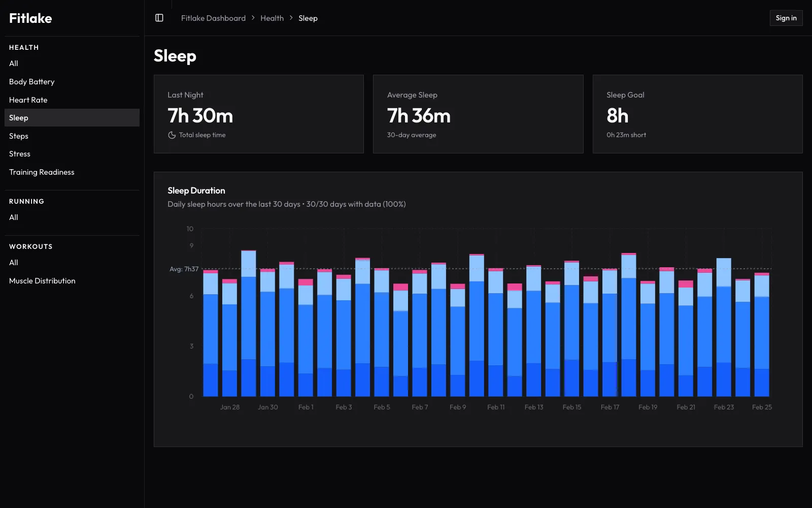
Task: Go to Fitlake Dashboard breadcrumb
Action: tap(213, 18)
